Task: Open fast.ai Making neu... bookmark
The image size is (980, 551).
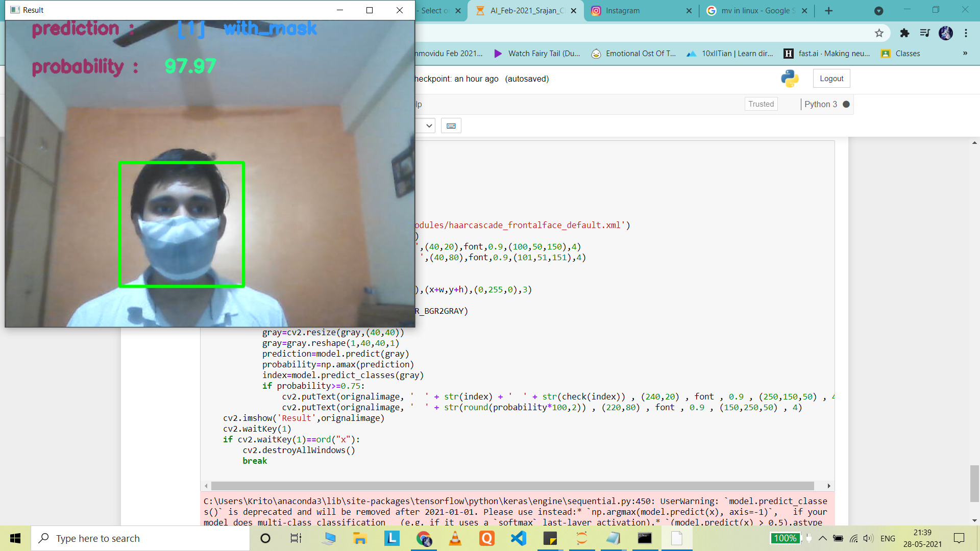Action: [827, 54]
